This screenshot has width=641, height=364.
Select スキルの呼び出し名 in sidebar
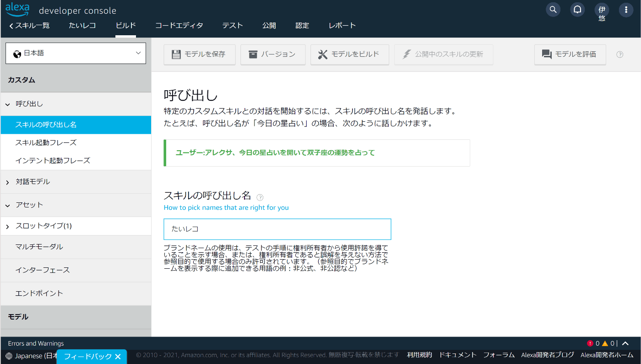76,125
